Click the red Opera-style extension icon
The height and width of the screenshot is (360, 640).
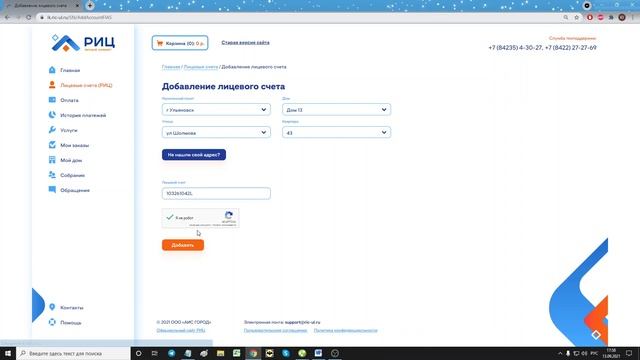pyautogui.click(x=590, y=18)
